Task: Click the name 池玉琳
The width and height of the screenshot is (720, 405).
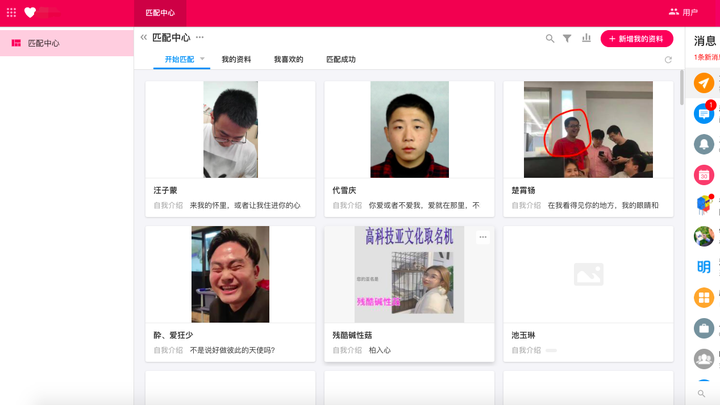Action: [x=523, y=335]
